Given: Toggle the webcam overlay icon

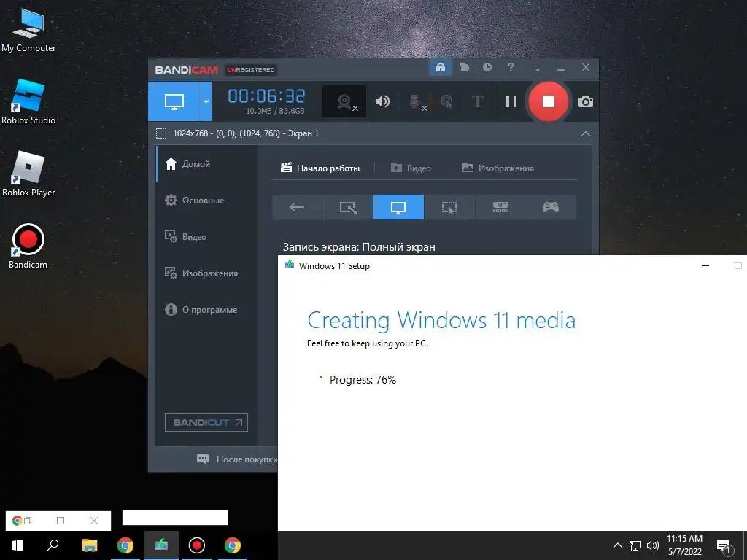Looking at the screenshot, I should 344,101.
